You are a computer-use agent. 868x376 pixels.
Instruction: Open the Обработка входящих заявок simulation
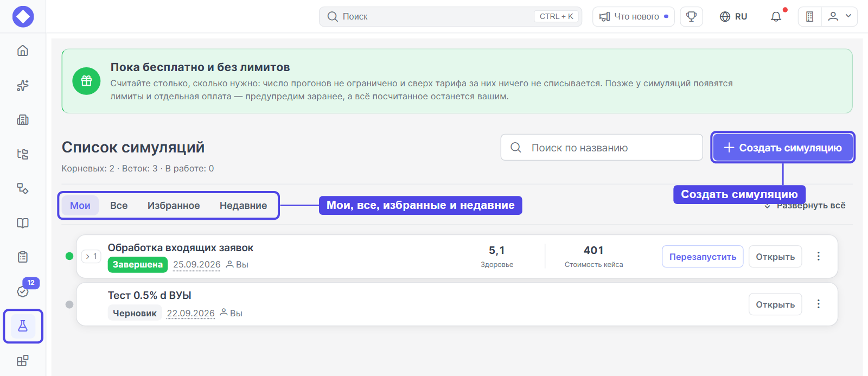(x=775, y=257)
